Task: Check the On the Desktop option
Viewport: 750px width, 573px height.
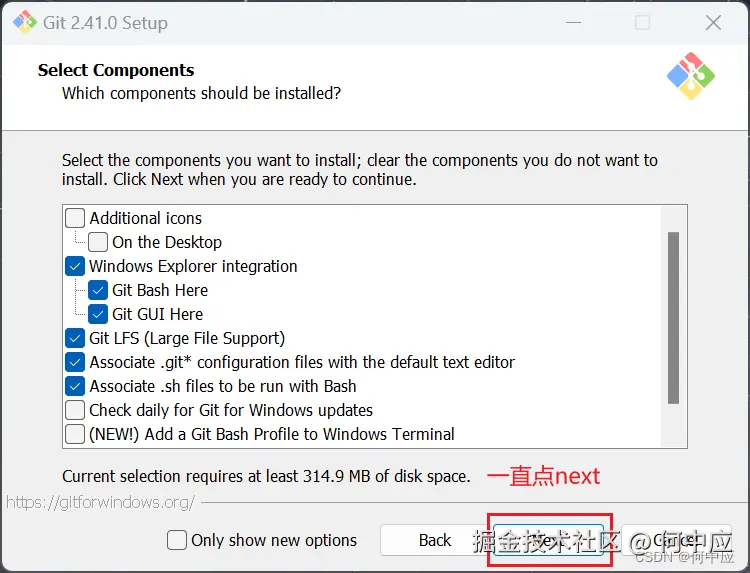Action: (98, 242)
